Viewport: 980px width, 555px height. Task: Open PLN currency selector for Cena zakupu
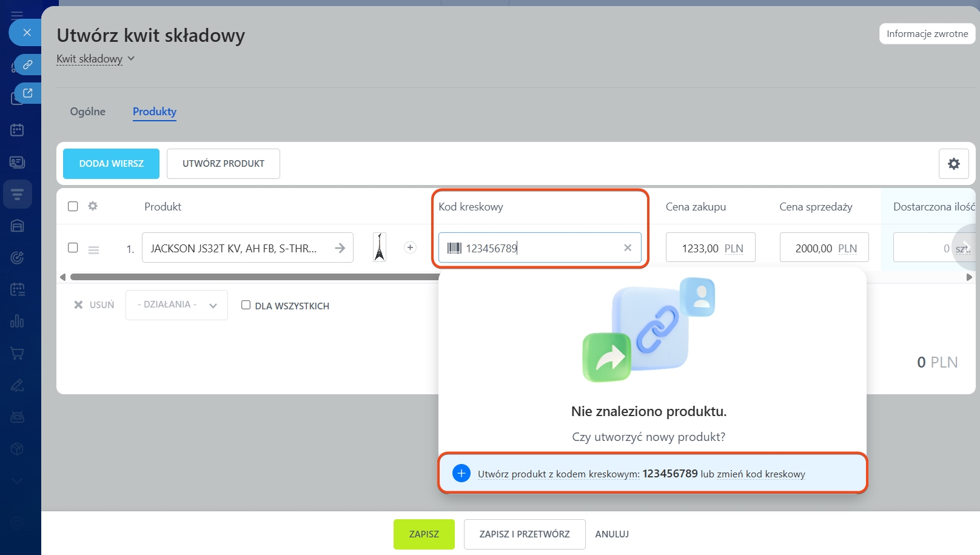[733, 249]
